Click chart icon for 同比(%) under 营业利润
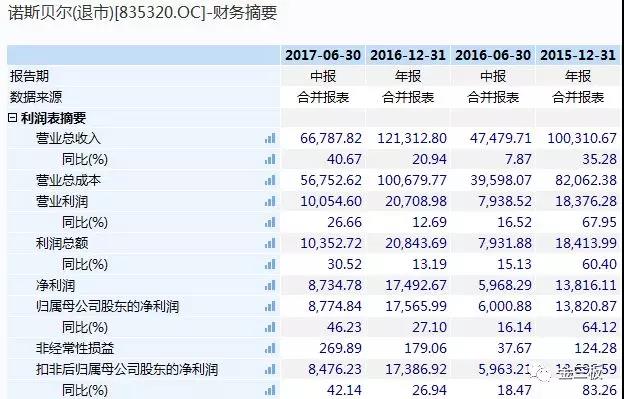624x399 pixels. pyautogui.click(x=270, y=222)
